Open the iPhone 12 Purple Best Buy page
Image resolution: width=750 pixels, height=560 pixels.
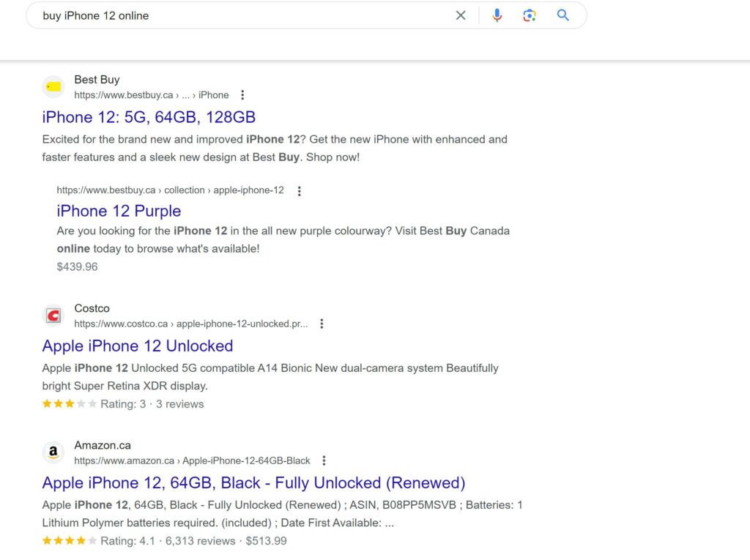coord(119,211)
